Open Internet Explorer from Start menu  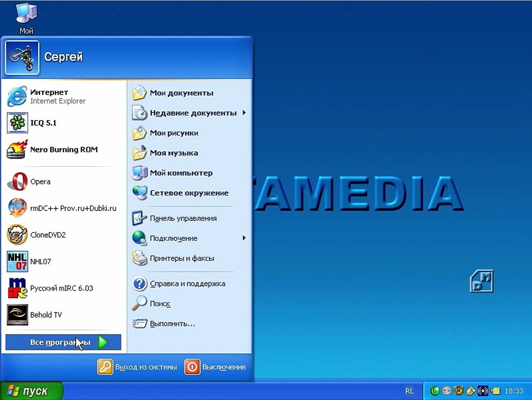click(64, 96)
